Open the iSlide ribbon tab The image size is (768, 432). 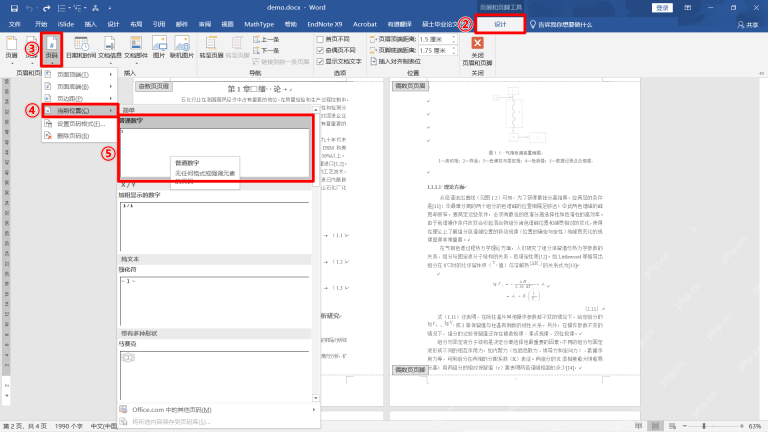click(66, 24)
